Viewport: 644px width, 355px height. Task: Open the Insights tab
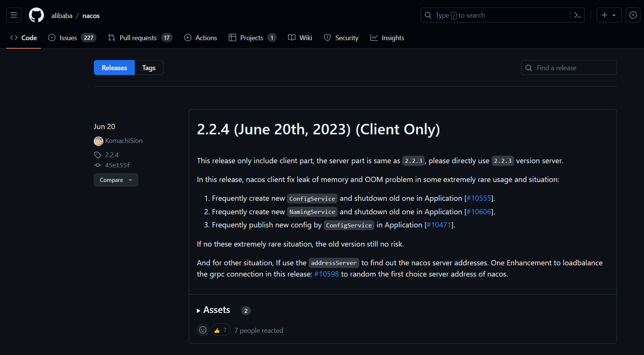(387, 38)
